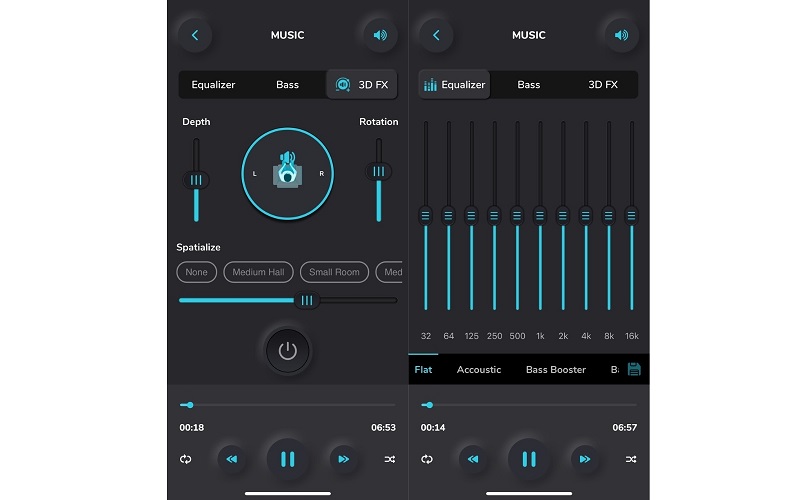Click the 4k band slider handle
The height and width of the screenshot is (500, 800).
point(586,216)
